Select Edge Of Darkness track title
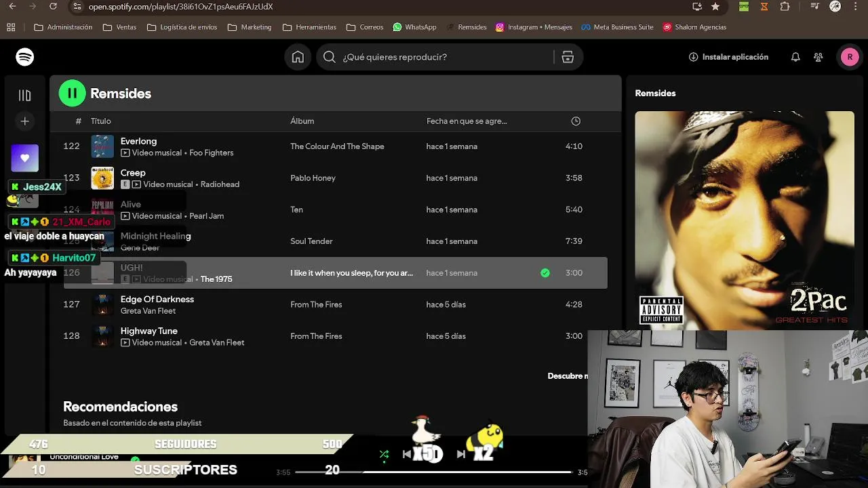 pos(157,299)
